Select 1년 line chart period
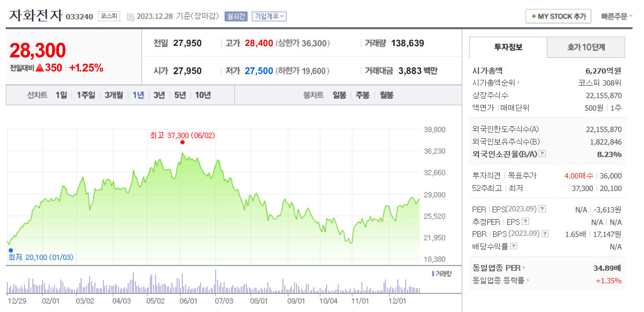644x312 pixels. click(138, 95)
